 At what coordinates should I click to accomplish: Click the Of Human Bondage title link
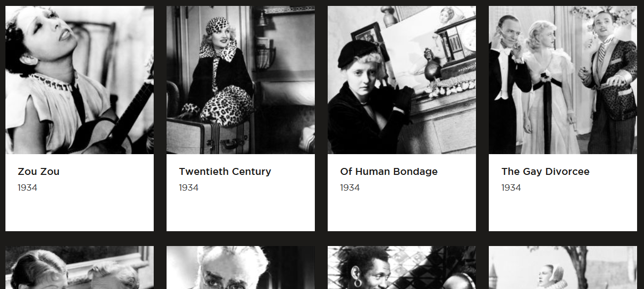coord(389,171)
